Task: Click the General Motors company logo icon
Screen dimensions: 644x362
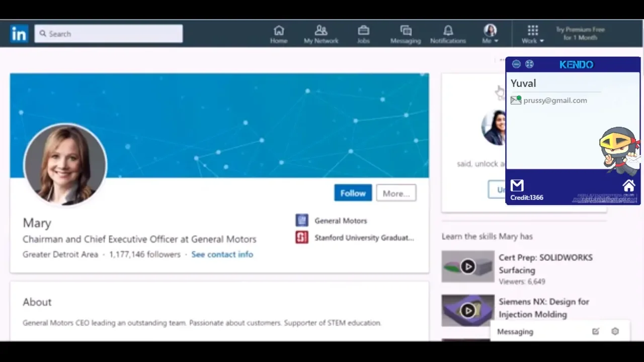Action: click(x=302, y=220)
